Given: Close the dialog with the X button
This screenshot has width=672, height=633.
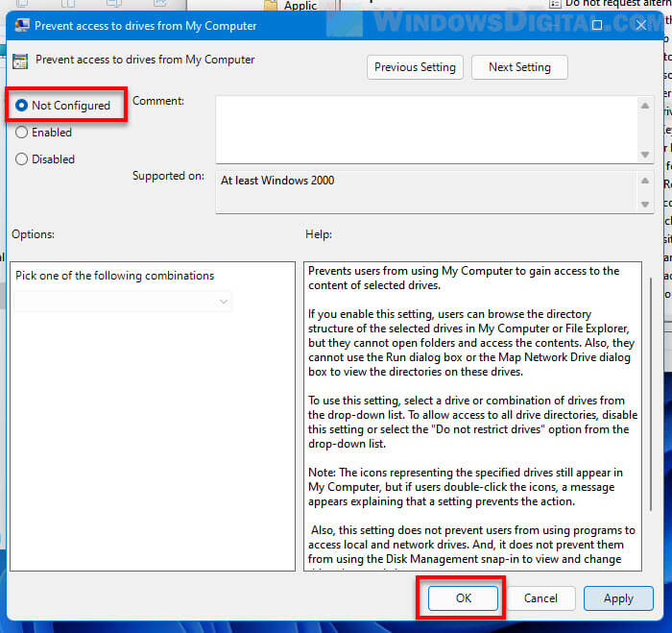Looking at the screenshot, I should [640, 25].
